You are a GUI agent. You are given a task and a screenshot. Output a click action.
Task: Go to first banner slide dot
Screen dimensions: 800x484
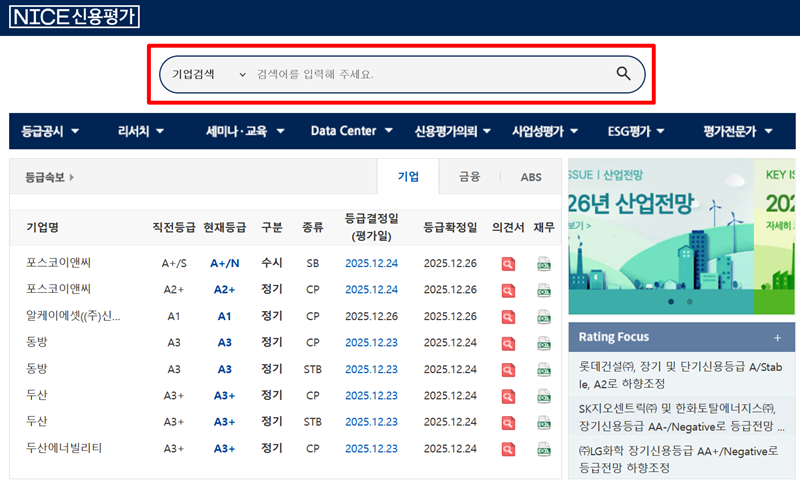tap(671, 301)
